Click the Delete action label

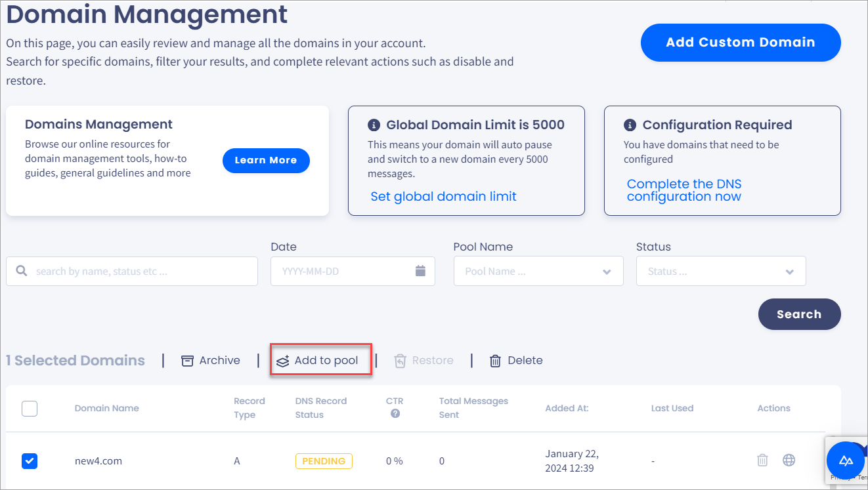(x=525, y=360)
